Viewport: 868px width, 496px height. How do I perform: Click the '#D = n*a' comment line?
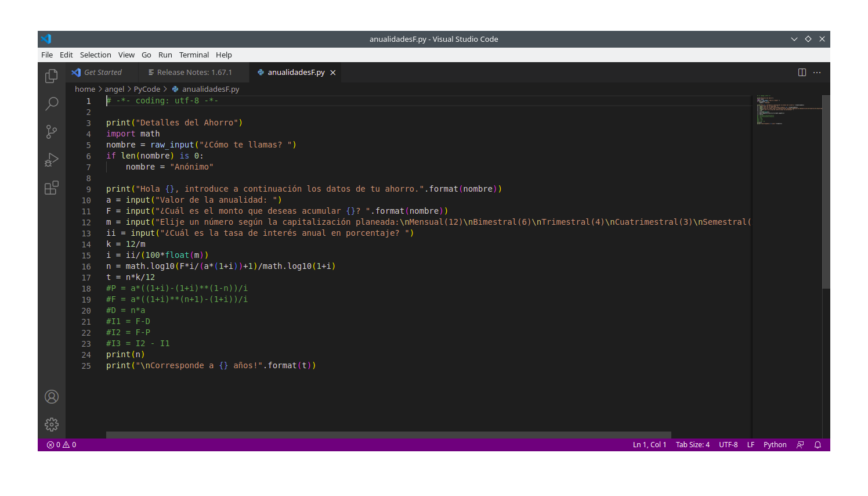pyautogui.click(x=126, y=311)
